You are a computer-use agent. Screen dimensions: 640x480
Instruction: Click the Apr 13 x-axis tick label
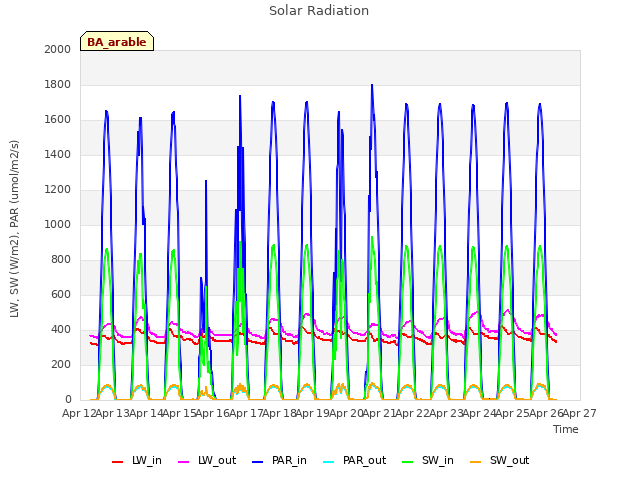coord(112,413)
